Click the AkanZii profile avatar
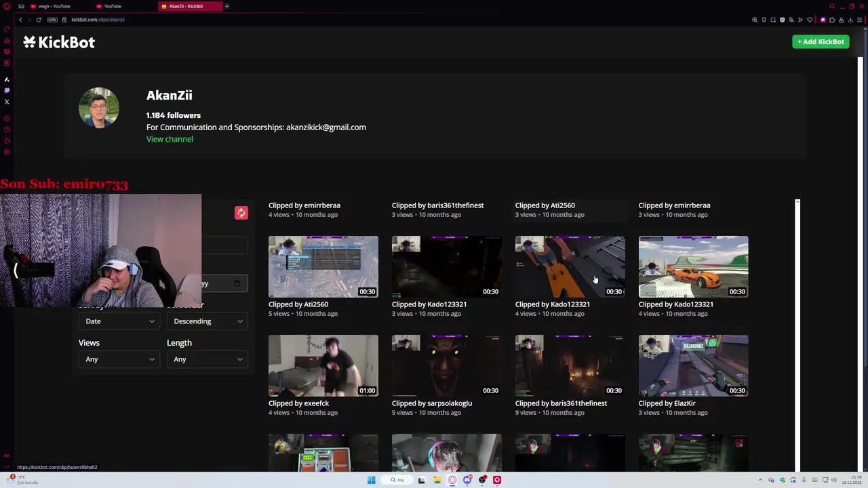This screenshot has height=488, width=868. [99, 108]
